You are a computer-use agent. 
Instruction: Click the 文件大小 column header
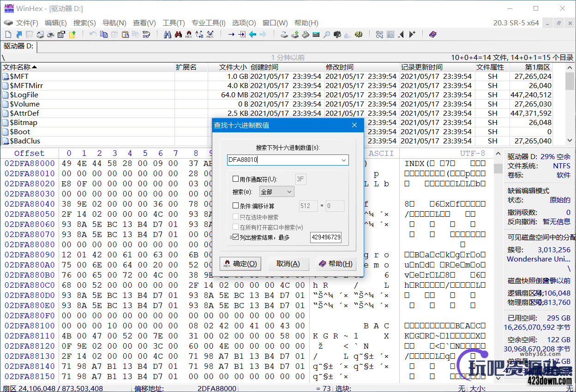point(228,67)
